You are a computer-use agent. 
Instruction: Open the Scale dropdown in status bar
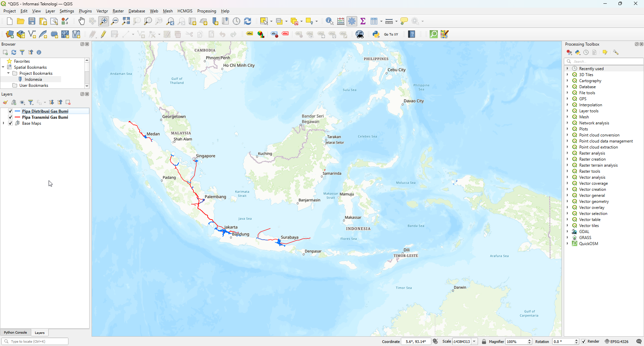pos(474,341)
